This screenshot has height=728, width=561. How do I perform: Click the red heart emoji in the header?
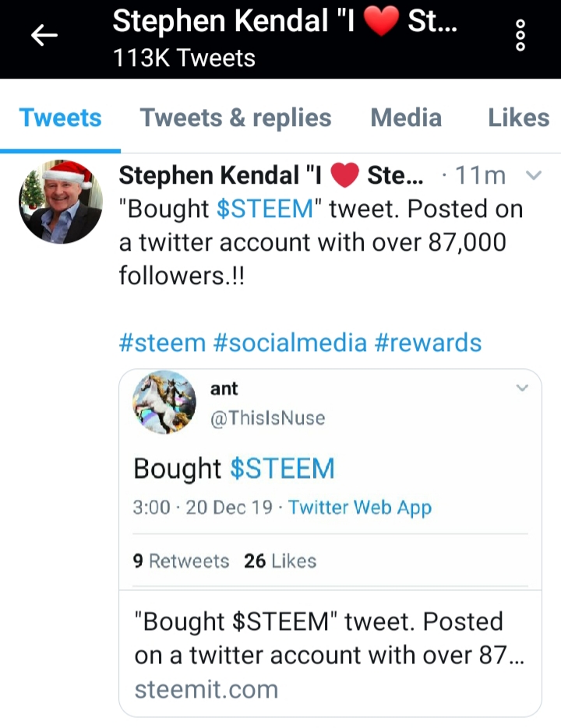381,21
